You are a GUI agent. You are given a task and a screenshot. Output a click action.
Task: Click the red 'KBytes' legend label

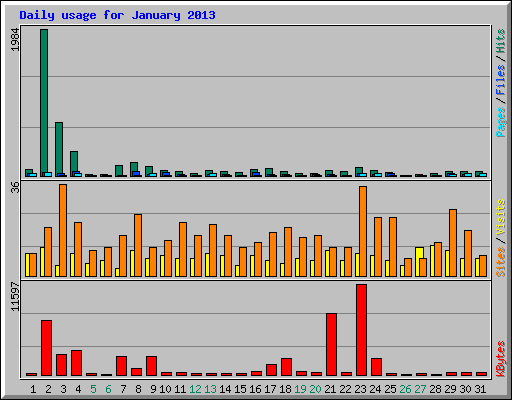[x=501, y=359]
